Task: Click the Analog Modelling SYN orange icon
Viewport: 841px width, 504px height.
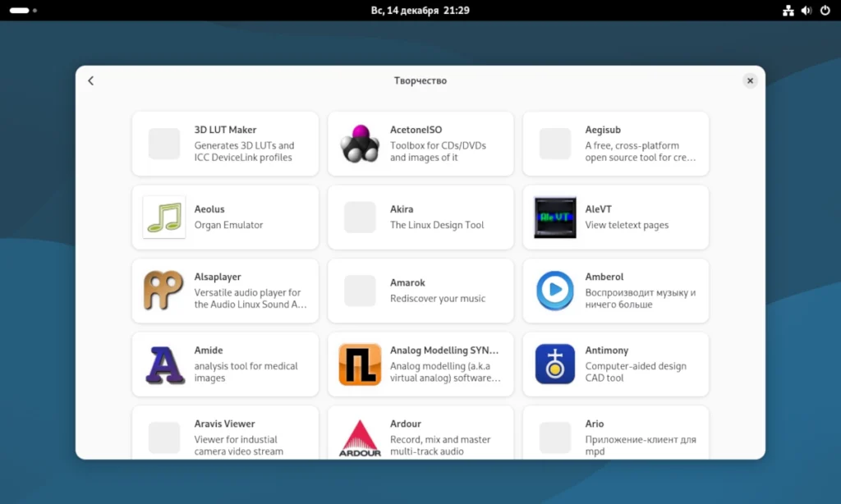Action: tap(360, 364)
